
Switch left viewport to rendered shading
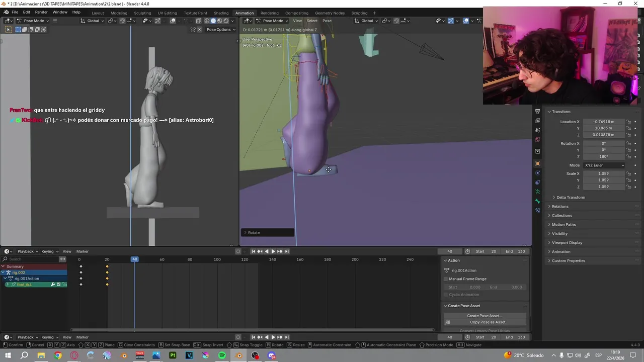click(225, 21)
